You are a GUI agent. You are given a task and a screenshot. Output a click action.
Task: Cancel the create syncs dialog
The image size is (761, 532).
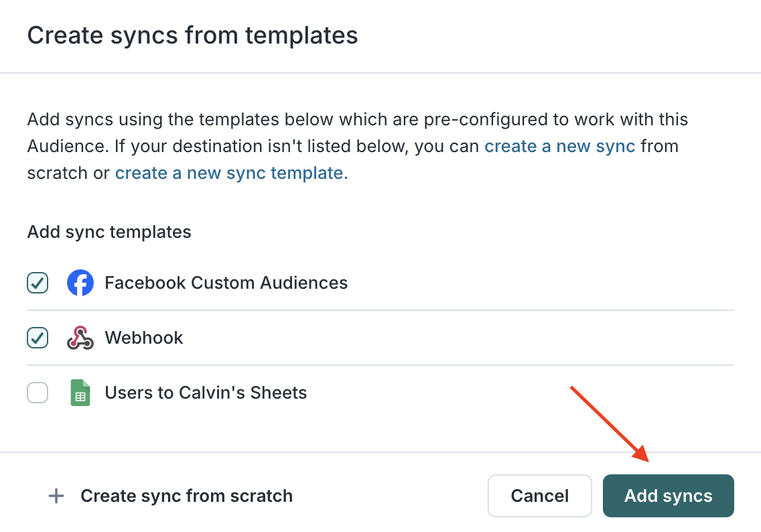[x=540, y=496]
